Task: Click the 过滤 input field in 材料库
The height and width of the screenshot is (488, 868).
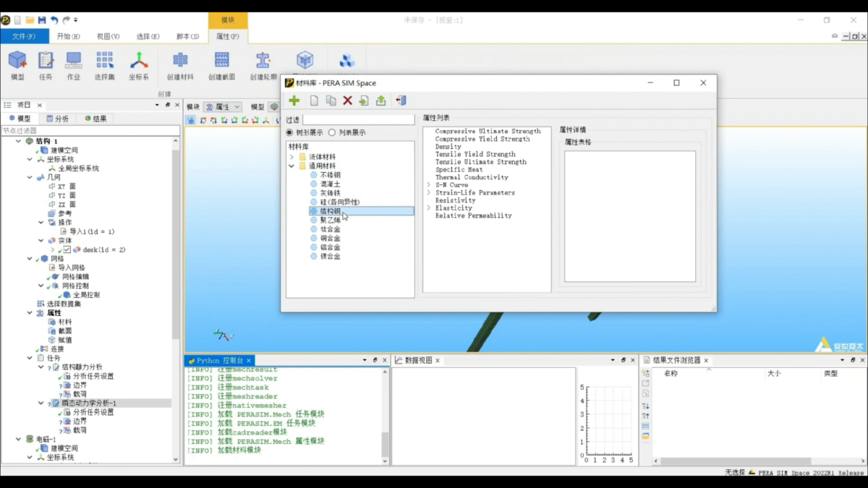Action: (x=359, y=120)
